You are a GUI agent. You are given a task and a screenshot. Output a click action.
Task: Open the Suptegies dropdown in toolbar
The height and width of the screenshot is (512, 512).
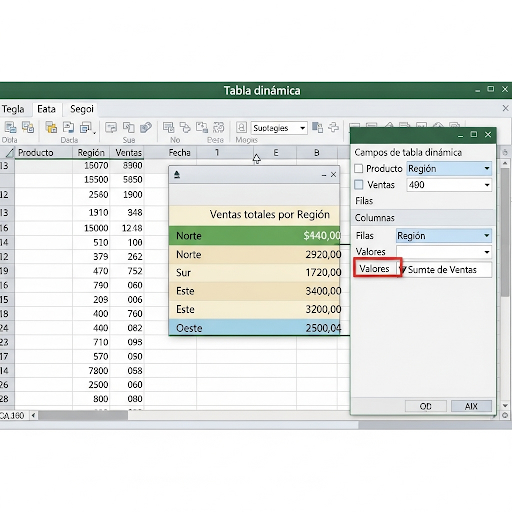point(279,128)
